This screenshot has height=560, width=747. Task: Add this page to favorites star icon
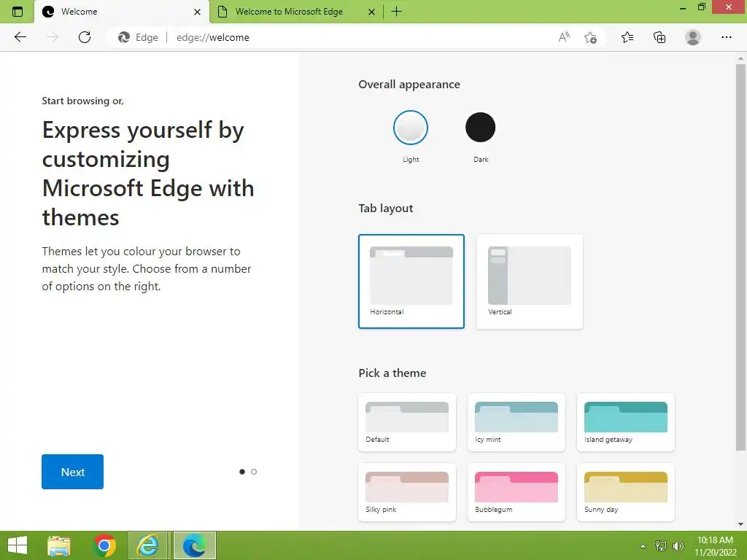click(590, 37)
